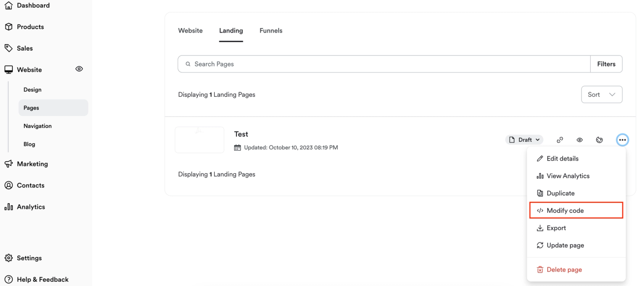This screenshot has height=286, width=644.
Task: Click the Marketing megaphone icon
Action: pos(8,163)
